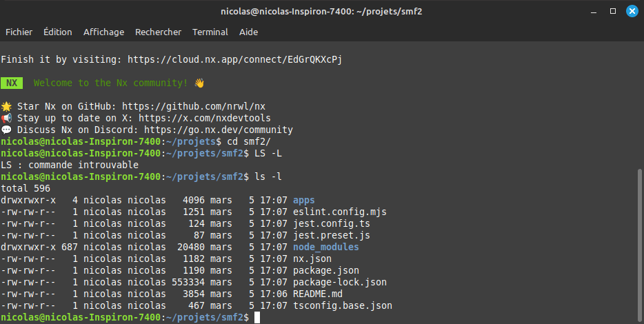The width and height of the screenshot is (644, 324).
Task: Open the Terminal menu
Action: click(210, 32)
